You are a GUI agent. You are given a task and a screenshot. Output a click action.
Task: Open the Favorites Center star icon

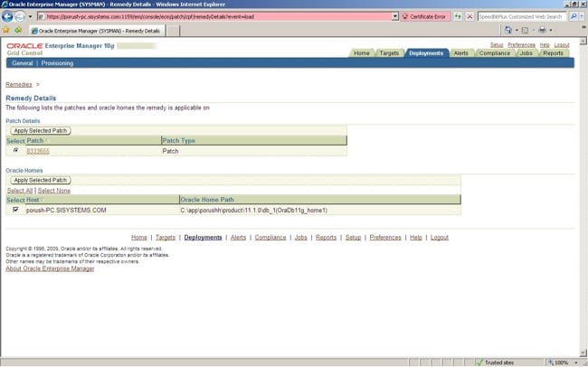pyautogui.click(x=6, y=30)
